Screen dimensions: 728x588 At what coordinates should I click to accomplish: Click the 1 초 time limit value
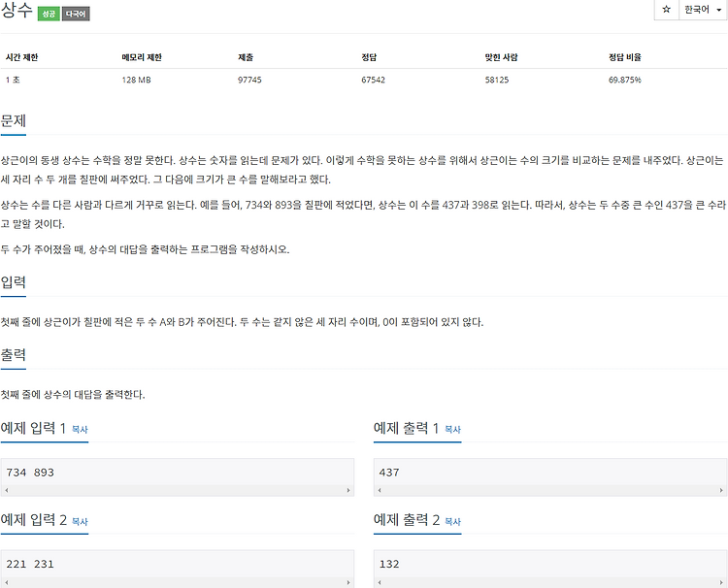click(13, 80)
